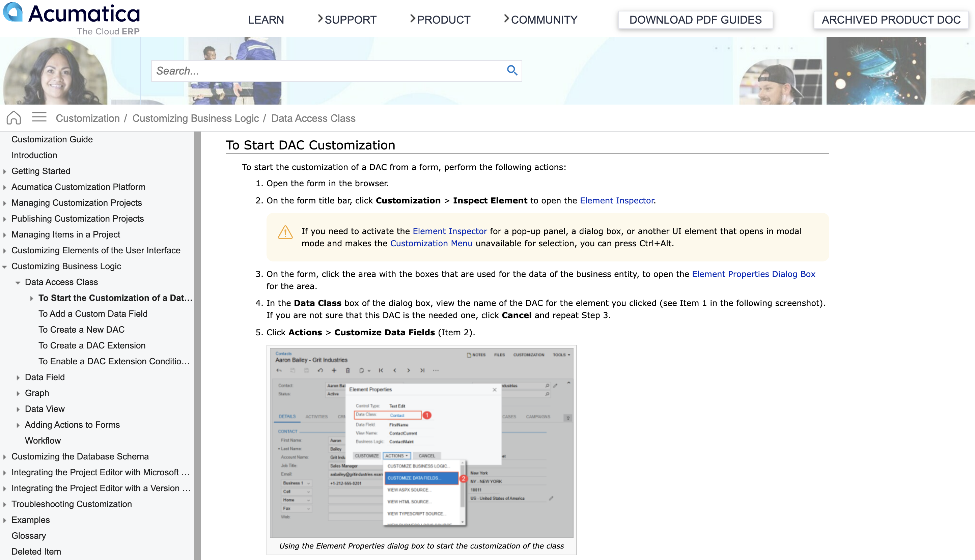
Task: Open the LEARN menu
Action: tap(266, 20)
